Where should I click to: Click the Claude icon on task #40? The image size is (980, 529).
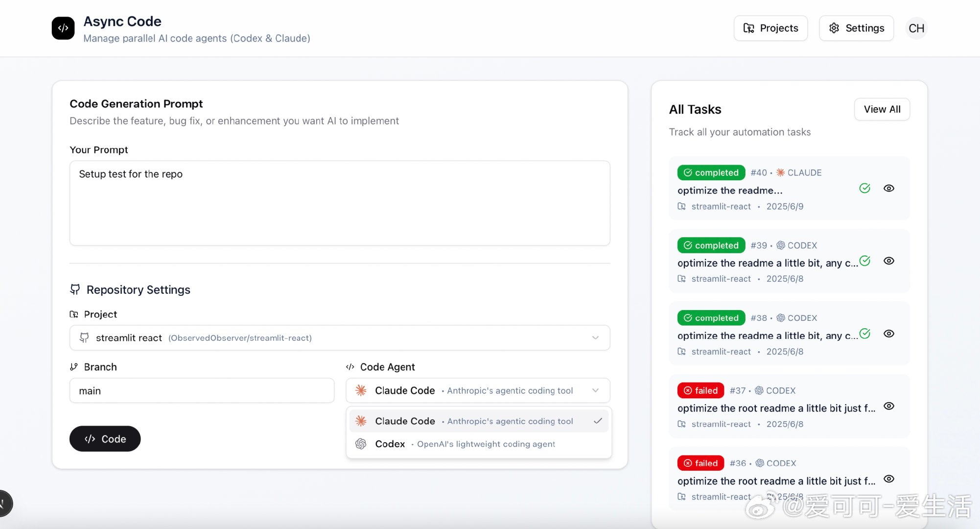pos(780,172)
